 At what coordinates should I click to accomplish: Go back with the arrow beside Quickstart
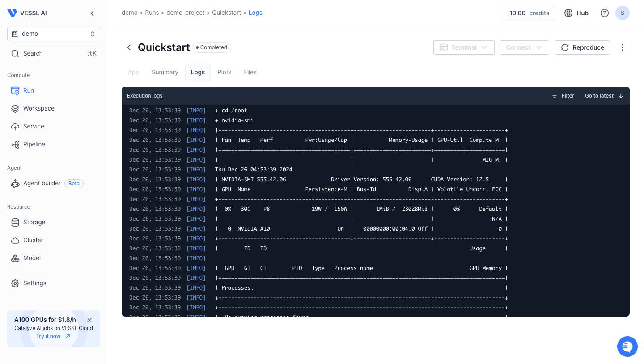click(x=129, y=47)
